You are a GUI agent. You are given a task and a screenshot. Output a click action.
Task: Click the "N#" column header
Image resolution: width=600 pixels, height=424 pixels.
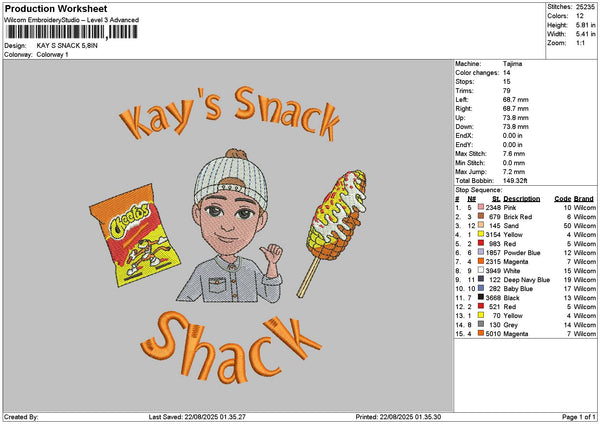[471, 199]
